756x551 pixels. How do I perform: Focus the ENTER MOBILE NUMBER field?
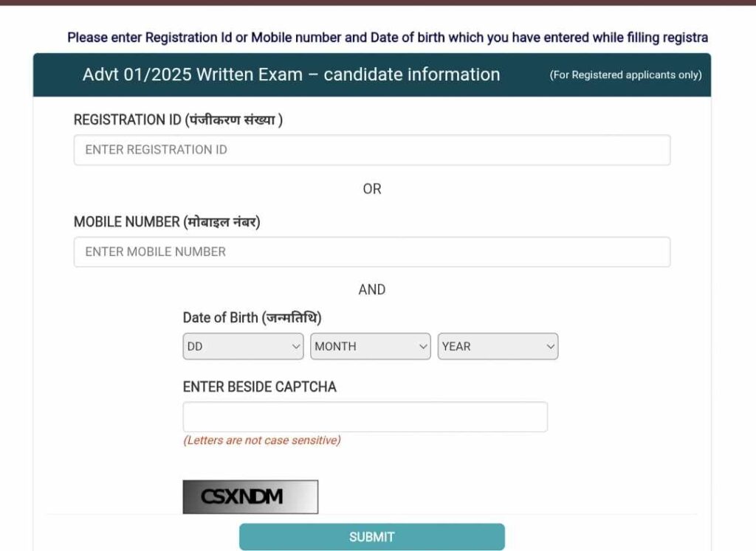[x=372, y=252]
